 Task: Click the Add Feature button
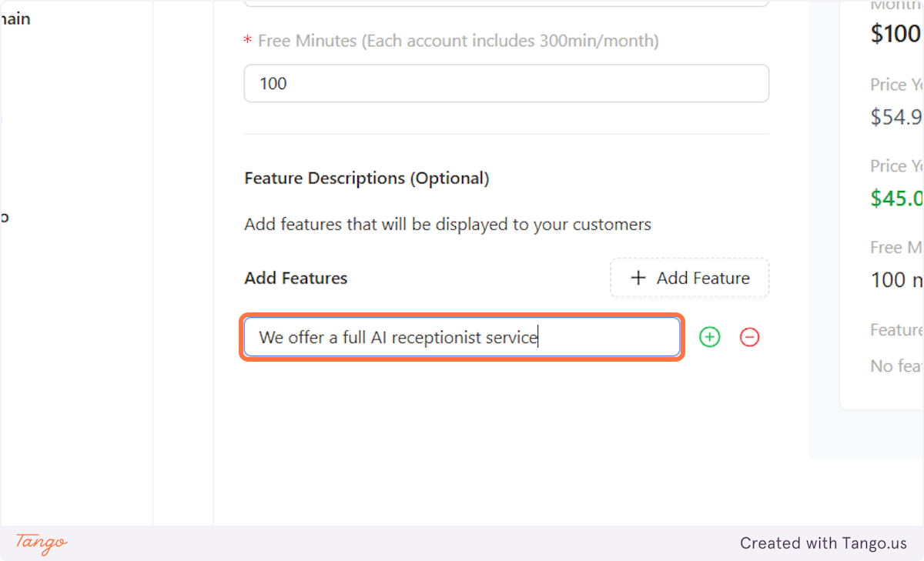[x=689, y=278]
